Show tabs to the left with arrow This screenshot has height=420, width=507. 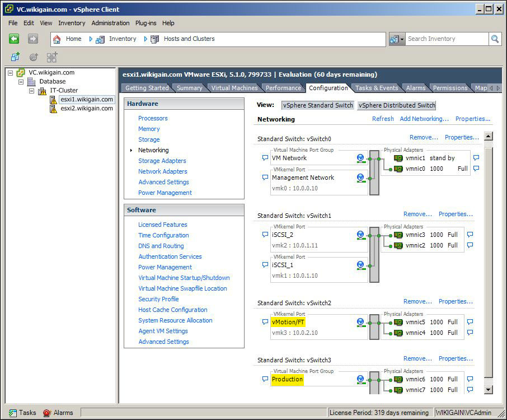(491, 88)
